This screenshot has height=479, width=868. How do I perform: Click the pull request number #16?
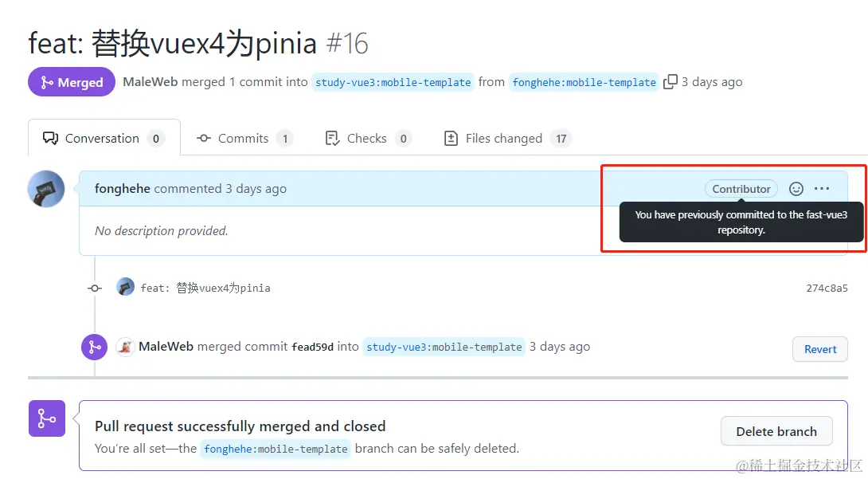click(347, 44)
